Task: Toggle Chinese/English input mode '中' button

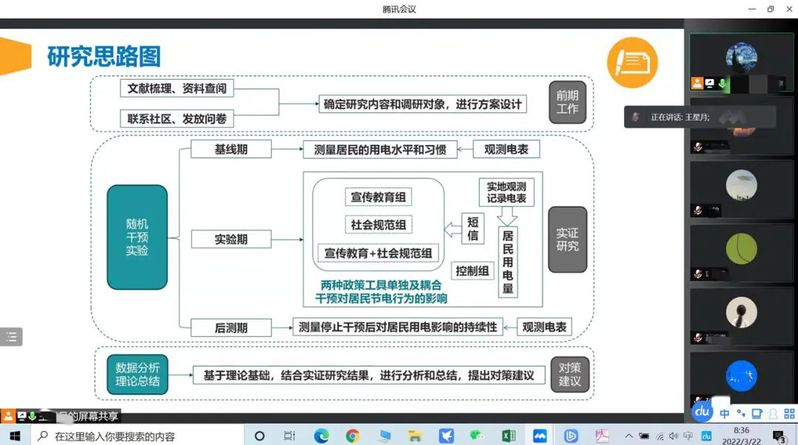Action: [723, 412]
